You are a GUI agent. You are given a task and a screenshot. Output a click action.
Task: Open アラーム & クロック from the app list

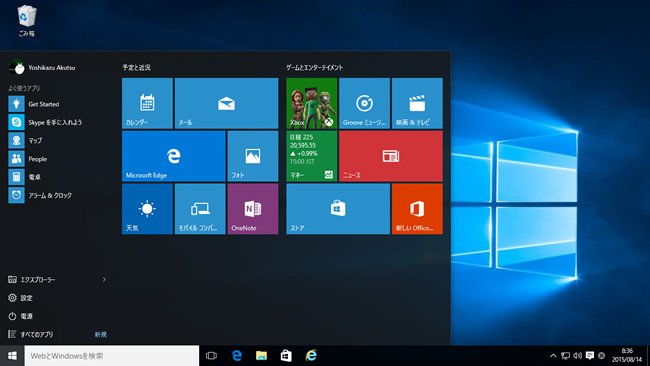point(57,195)
